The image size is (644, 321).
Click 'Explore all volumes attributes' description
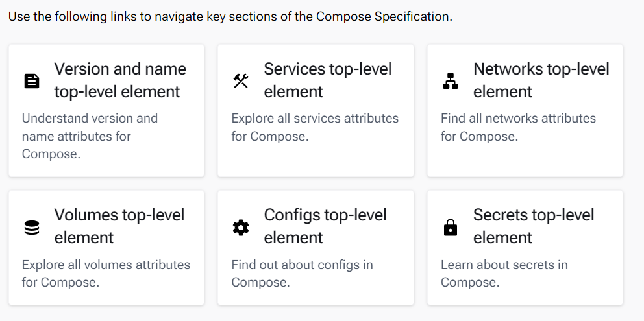tap(106, 273)
